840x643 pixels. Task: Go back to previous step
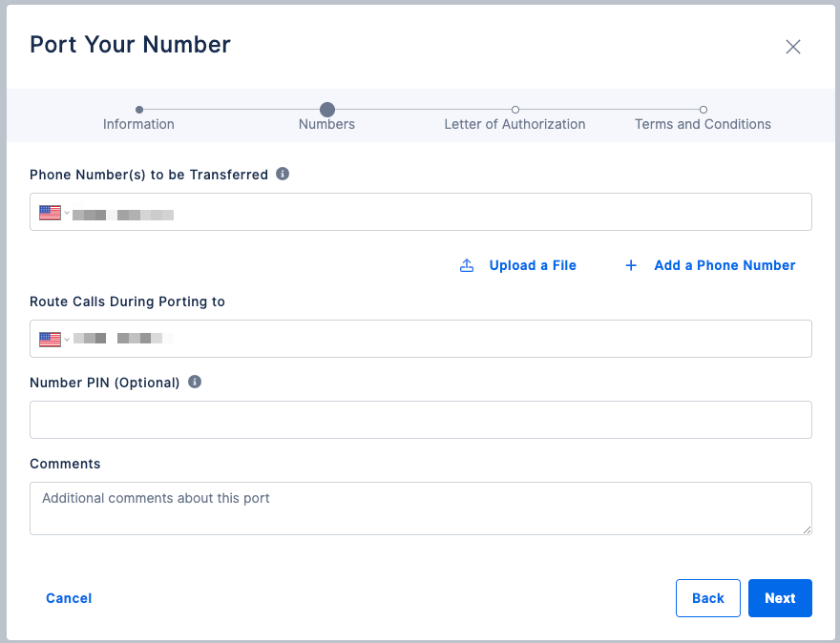click(707, 598)
